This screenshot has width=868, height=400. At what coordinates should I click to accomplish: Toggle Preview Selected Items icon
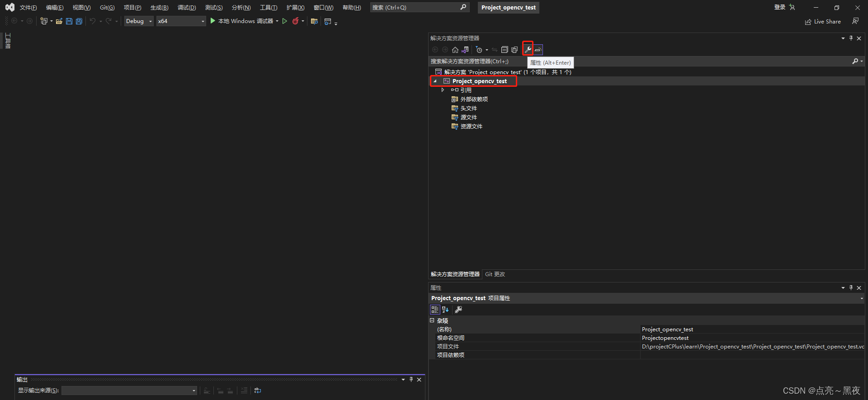coord(538,50)
